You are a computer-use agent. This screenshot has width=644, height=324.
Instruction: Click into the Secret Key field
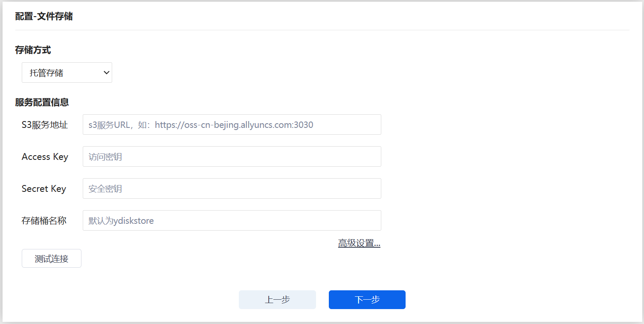232,188
